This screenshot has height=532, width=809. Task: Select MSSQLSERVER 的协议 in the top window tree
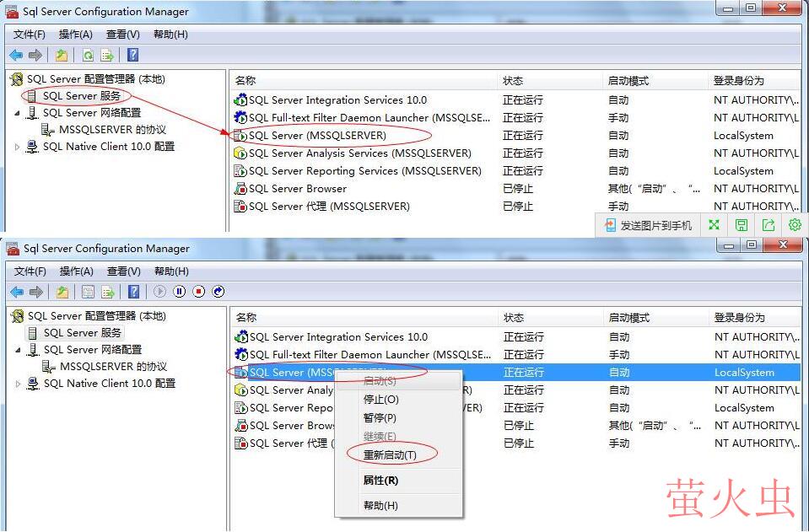click(x=112, y=129)
